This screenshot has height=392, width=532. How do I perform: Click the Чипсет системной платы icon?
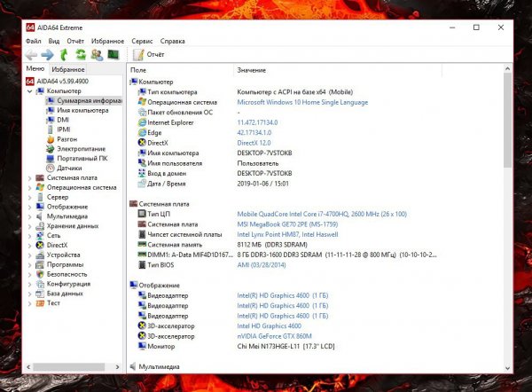[x=142, y=234]
